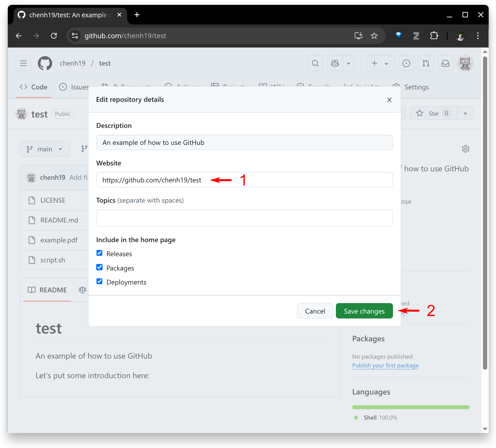The width and height of the screenshot is (496, 448).
Task: Open a new browser tab
Action: coord(137,15)
